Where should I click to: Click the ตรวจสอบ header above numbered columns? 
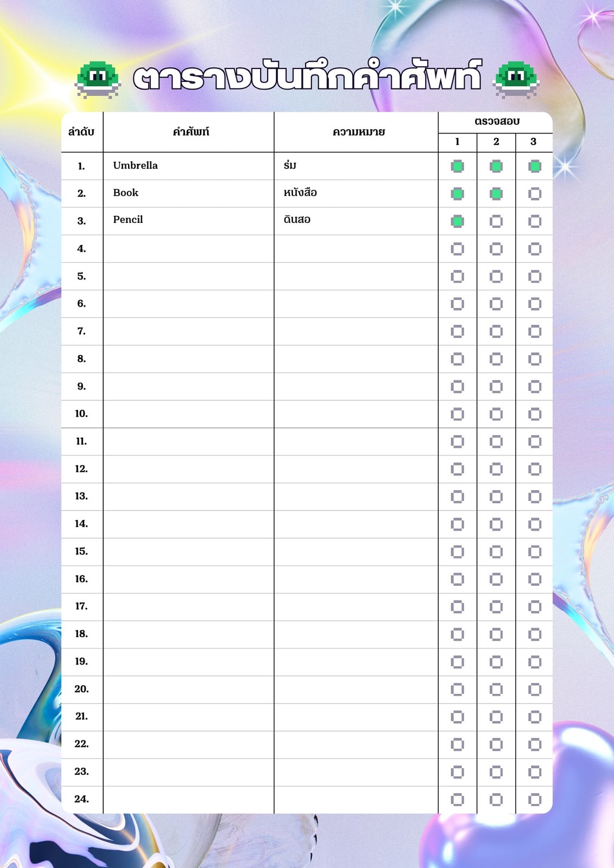(x=497, y=122)
